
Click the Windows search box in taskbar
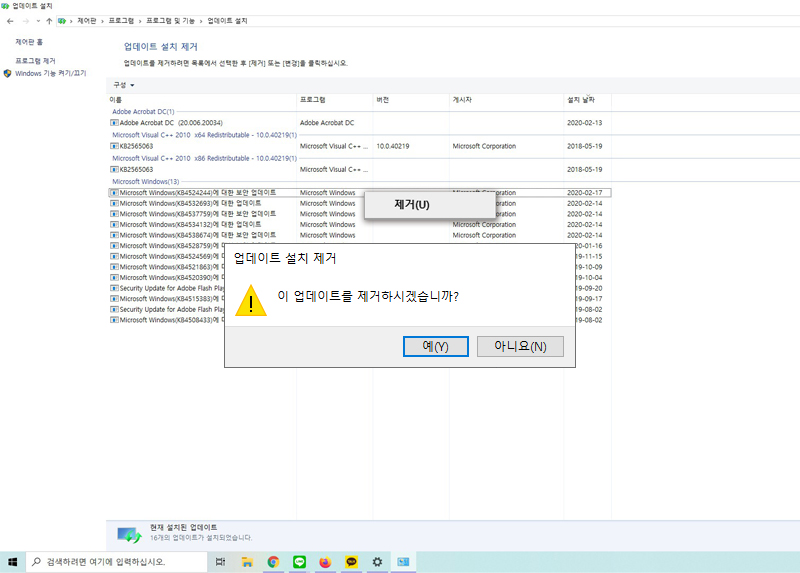coord(118,562)
